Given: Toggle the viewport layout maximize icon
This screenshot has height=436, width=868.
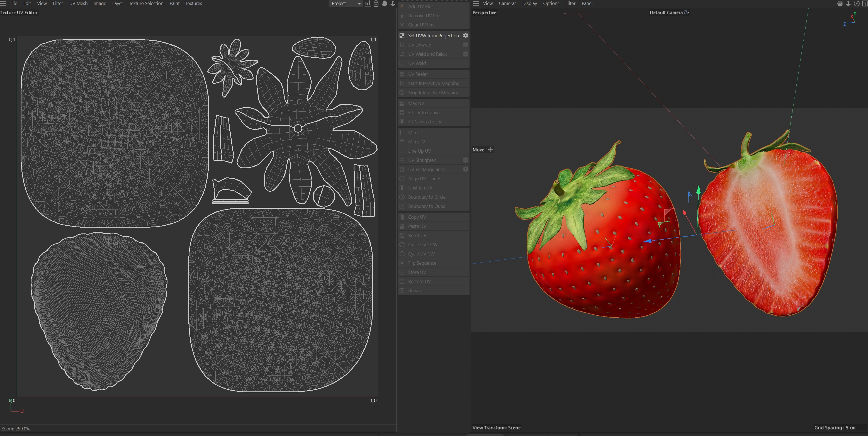Looking at the screenshot, I should 864,3.
